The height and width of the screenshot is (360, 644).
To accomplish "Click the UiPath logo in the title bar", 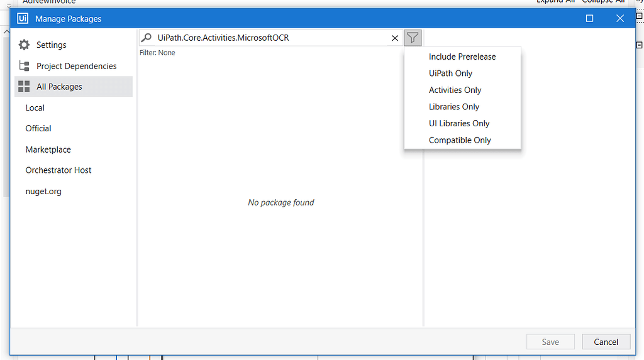I will click(x=23, y=18).
